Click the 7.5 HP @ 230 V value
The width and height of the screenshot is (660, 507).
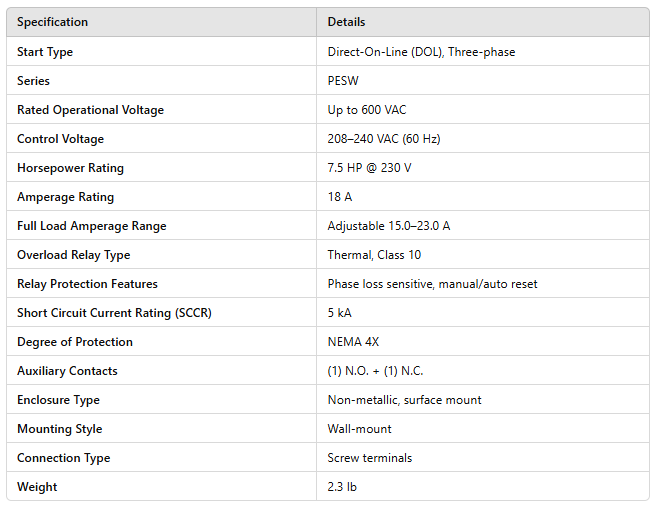click(x=369, y=168)
